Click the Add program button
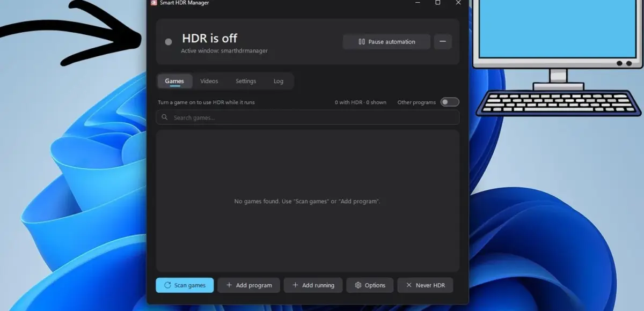Viewport: 644px width, 311px height. point(250,285)
